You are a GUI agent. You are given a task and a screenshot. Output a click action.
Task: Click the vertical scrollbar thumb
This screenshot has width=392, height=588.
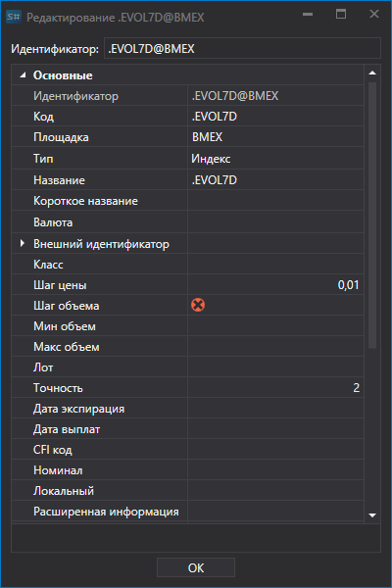(x=372, y=216)
